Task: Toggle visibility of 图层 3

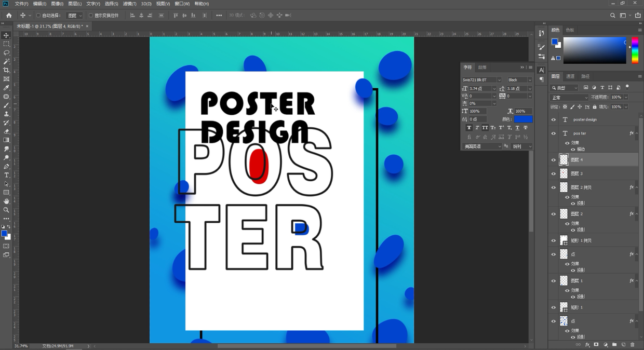Action: 553,173
